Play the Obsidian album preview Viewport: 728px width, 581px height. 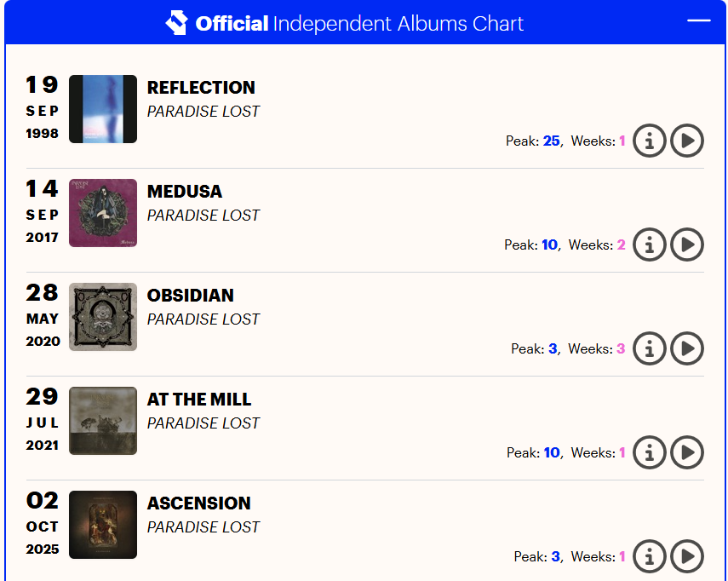[x=687, y=348]
